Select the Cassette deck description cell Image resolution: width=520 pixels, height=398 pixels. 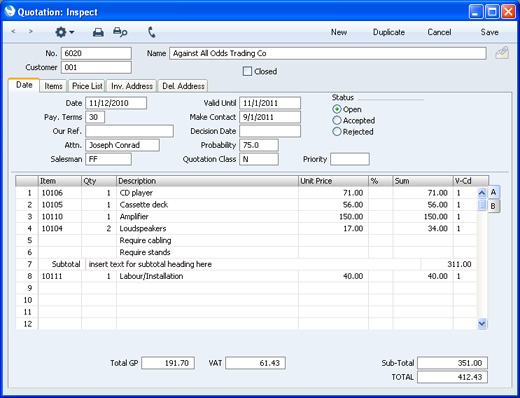(x=207, y=205)
